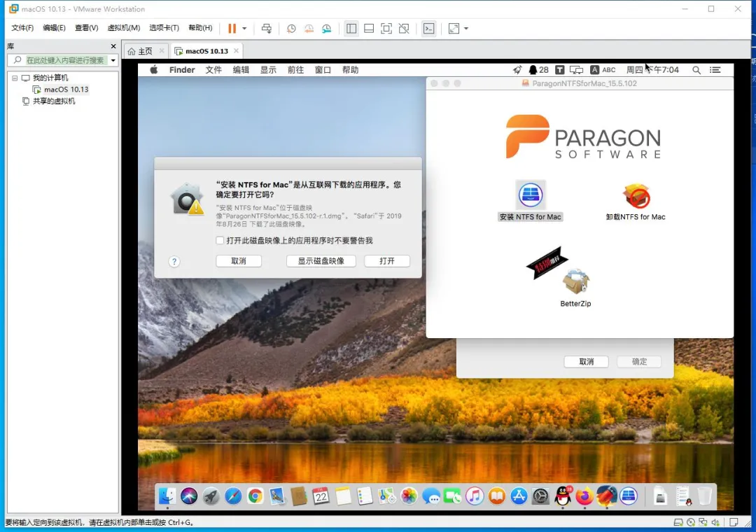Open Finder from the Dock
Image resolution: width=756 pixels, height=532 pixels.
tap(167, 496)
